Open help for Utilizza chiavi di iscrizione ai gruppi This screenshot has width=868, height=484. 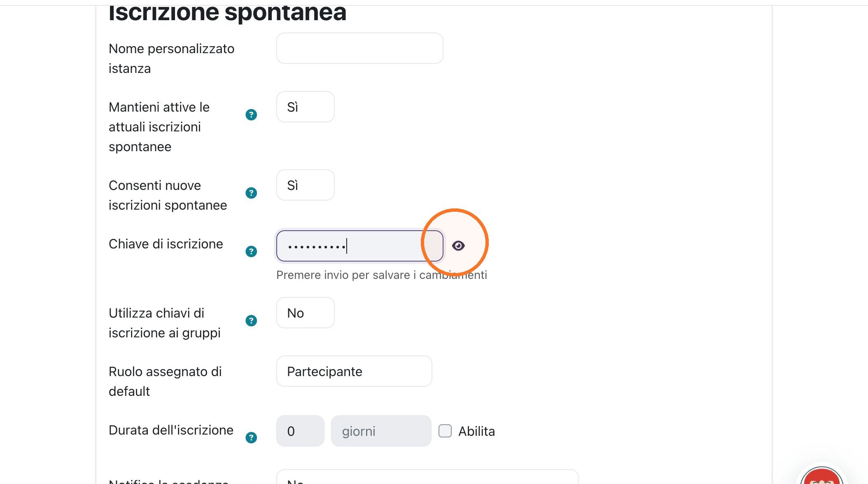point(251,320)
